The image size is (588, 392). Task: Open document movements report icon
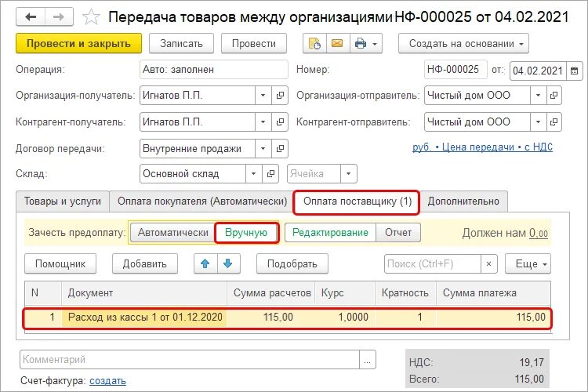pyautogui.click(x=314, y=44)
